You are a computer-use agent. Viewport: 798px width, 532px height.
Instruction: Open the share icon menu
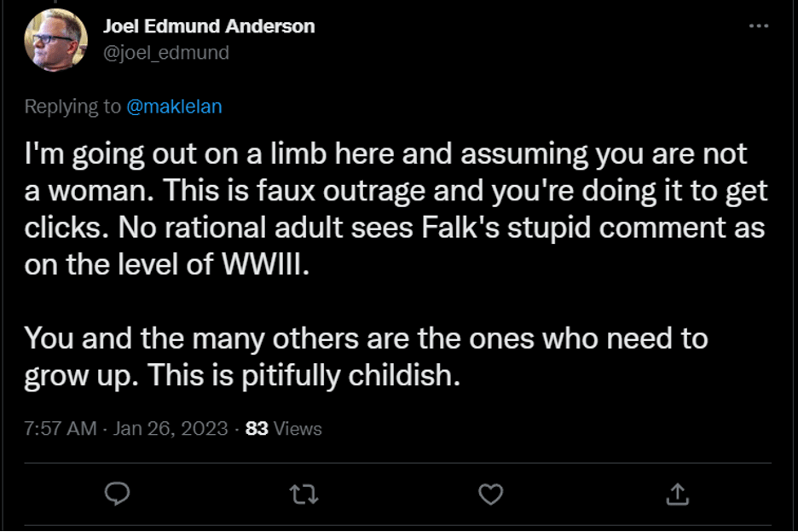676,493
